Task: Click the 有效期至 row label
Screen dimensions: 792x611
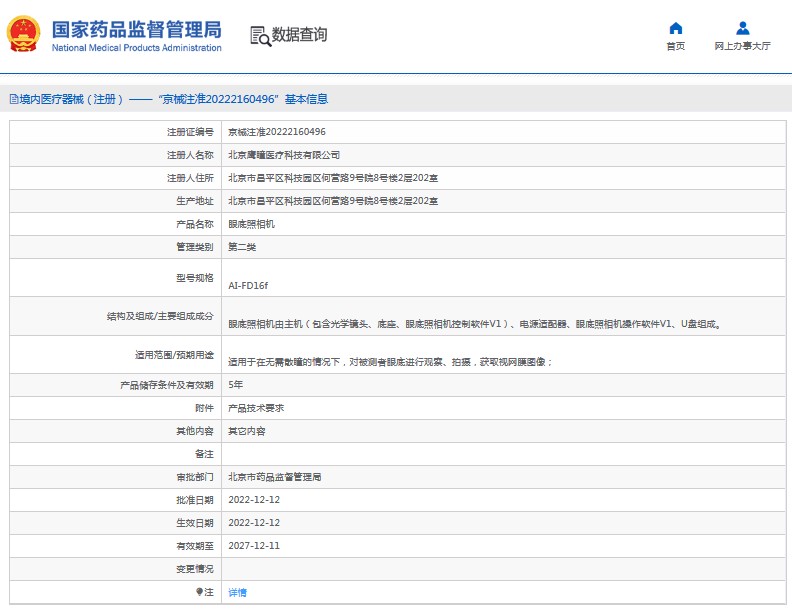Action: click(195, 546)
